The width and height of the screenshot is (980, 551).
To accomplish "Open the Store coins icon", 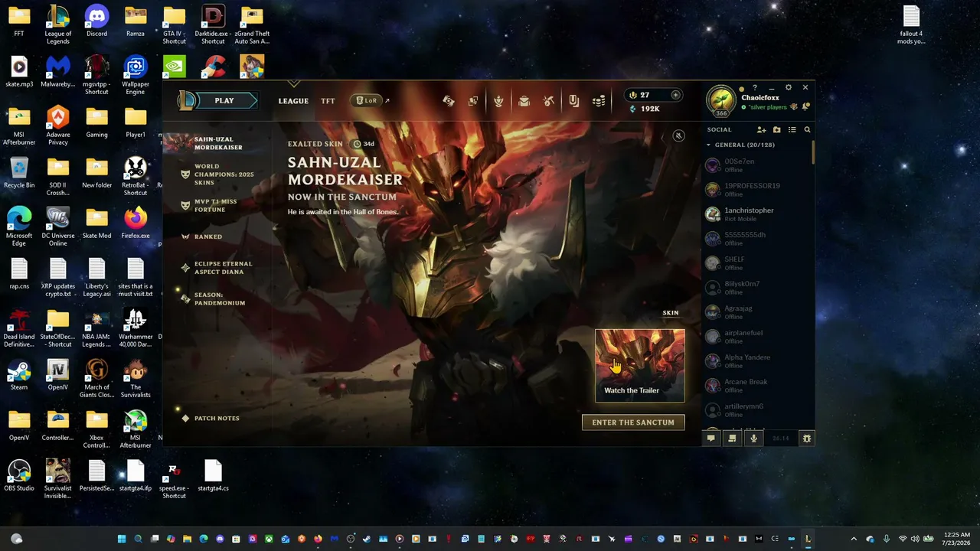I will coord(599,101).
